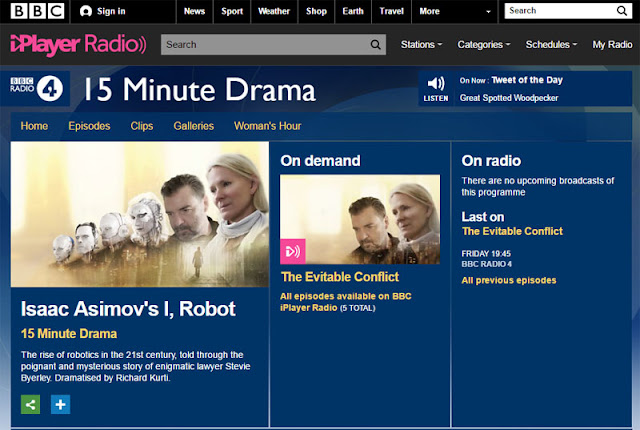Open the Categories dropdown
The width and height of the screenshot is (640, 430).
(x=484, y=44)
